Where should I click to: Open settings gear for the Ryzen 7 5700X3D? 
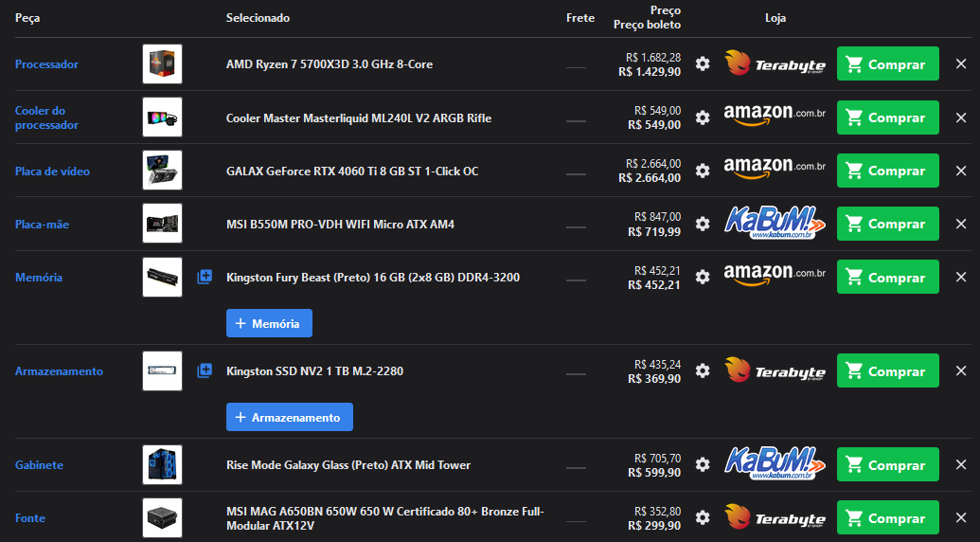pyautogui.click(x=703, y=63)
